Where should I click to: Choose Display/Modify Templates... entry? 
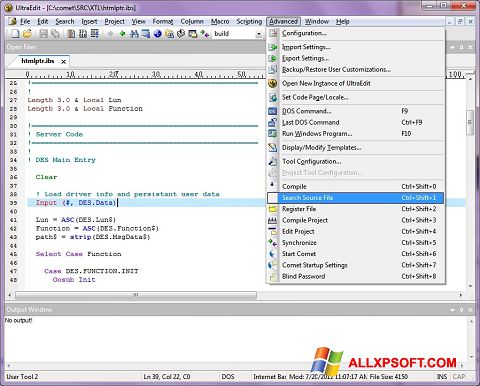[x=356, y=148]
